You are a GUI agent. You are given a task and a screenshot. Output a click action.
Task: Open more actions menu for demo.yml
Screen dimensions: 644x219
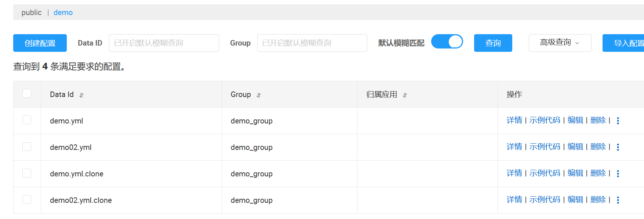(618, 121)
